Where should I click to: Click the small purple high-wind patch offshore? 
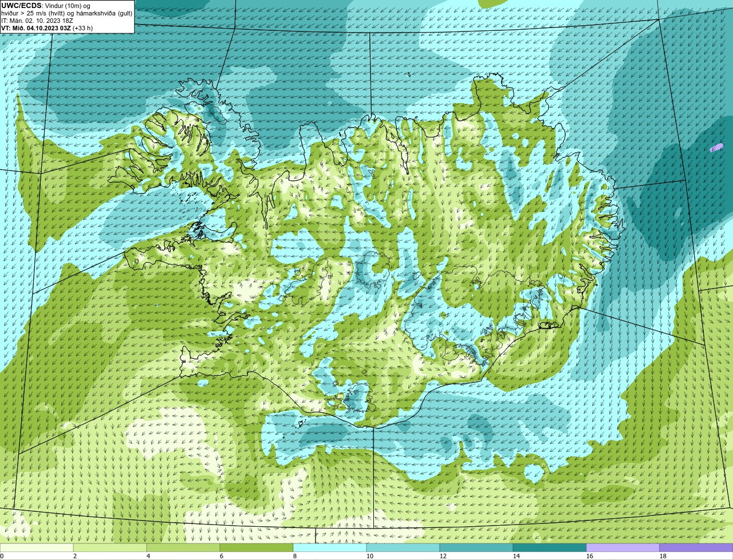click(716, 148)
